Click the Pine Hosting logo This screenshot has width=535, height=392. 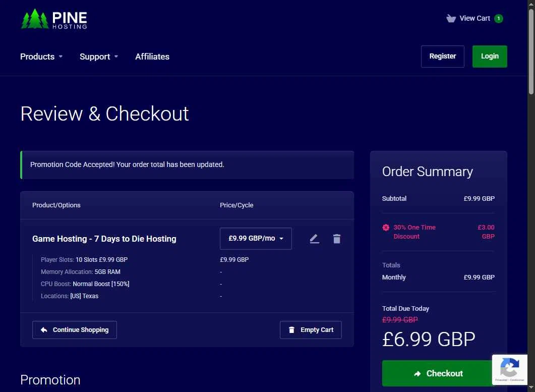(54, 19)
